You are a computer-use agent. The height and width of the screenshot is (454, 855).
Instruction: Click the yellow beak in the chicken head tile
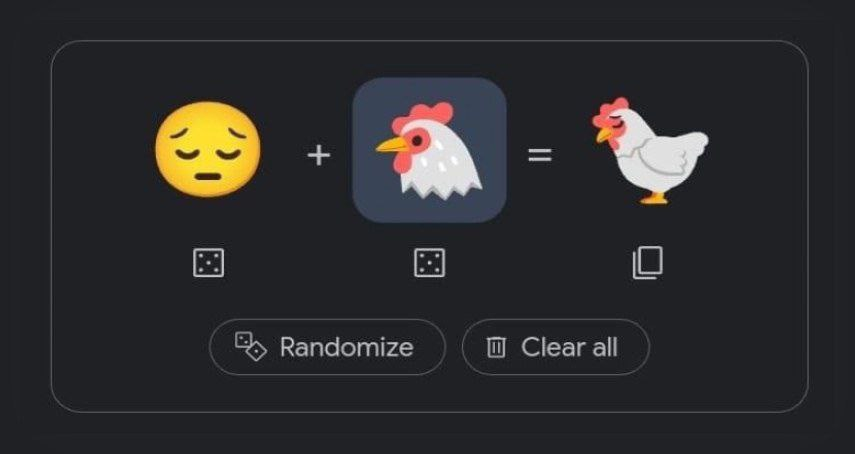[x=392, y=148]
